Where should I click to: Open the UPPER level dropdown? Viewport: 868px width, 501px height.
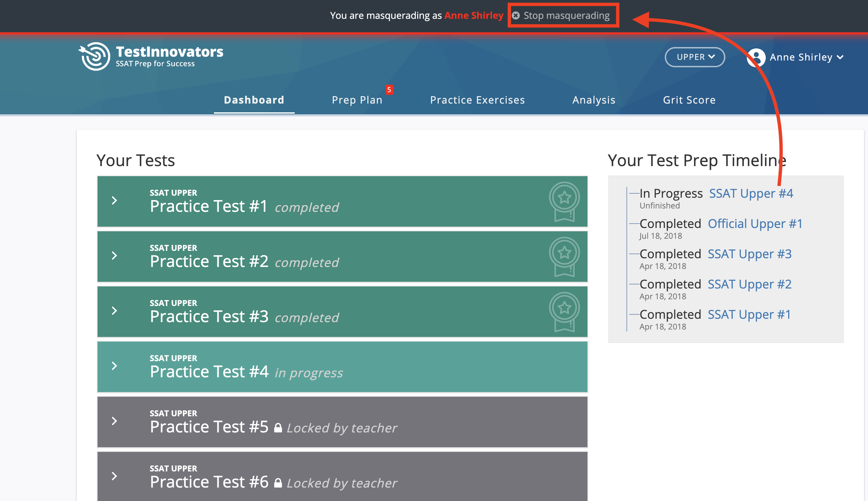click(x=695, y=57)
